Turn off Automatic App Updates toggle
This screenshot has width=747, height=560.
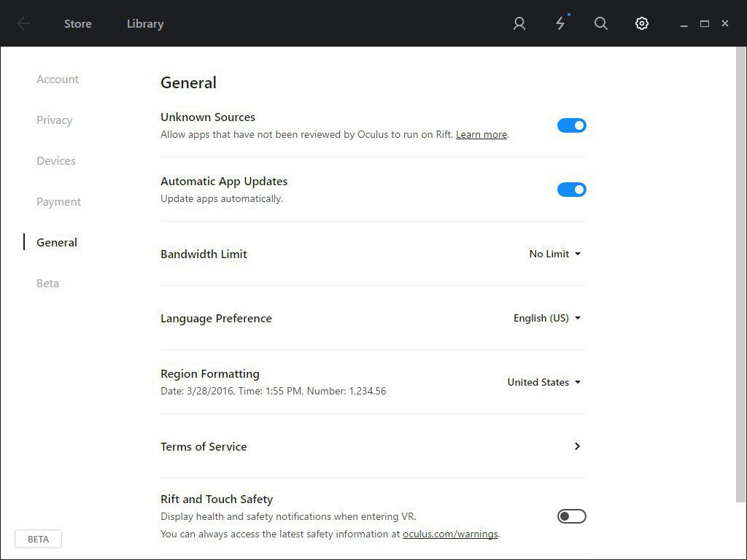pyautogui.click(x=572, y=190)
